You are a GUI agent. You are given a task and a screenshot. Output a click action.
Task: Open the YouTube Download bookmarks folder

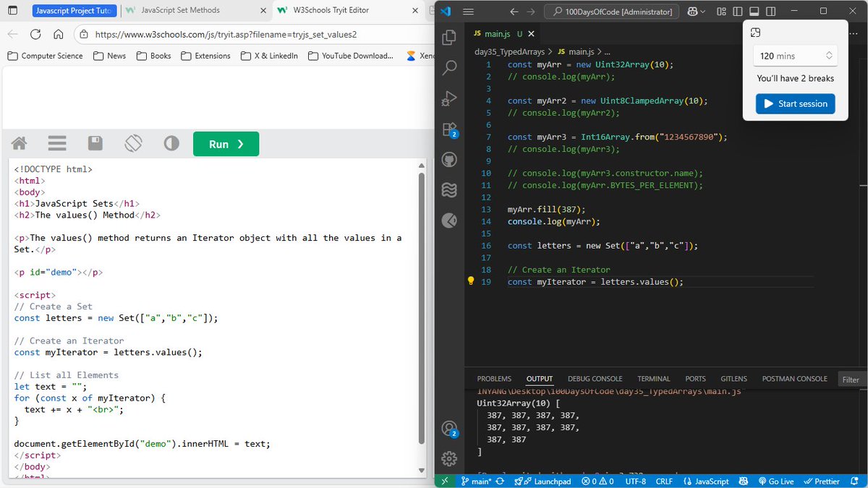pyautogui.click(x=350, y=56)
